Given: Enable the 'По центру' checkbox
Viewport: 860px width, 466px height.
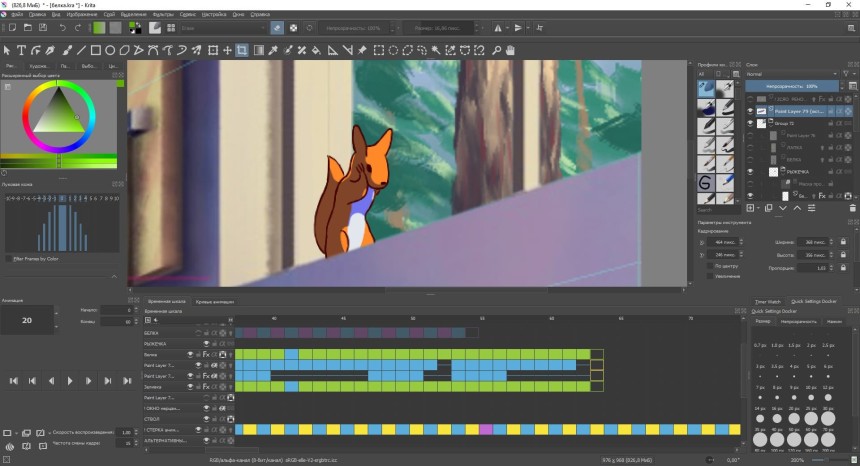Looking at the screenshot, I should [710, 266].
